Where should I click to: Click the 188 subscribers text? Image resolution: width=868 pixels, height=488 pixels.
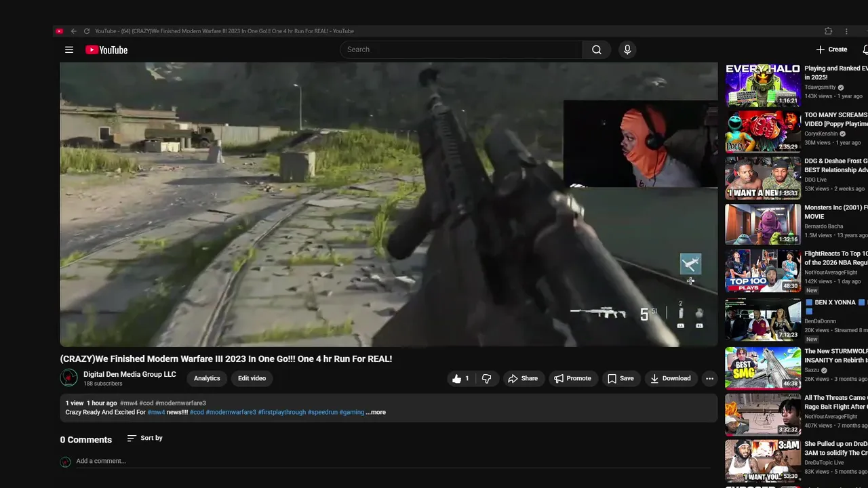click(103, 384)
